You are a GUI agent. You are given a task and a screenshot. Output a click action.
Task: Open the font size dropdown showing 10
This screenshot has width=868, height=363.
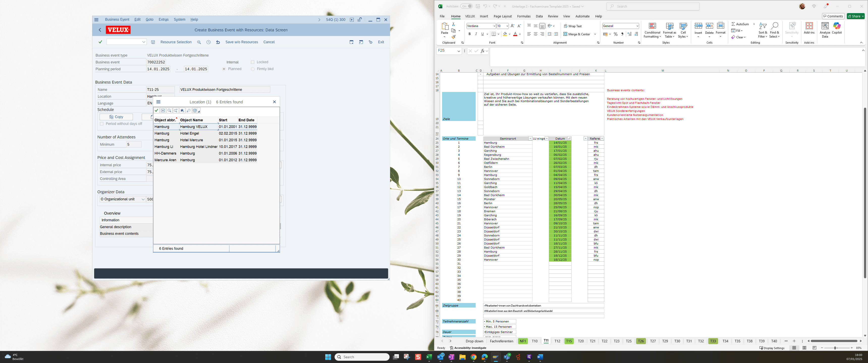(x=507, y=26)
